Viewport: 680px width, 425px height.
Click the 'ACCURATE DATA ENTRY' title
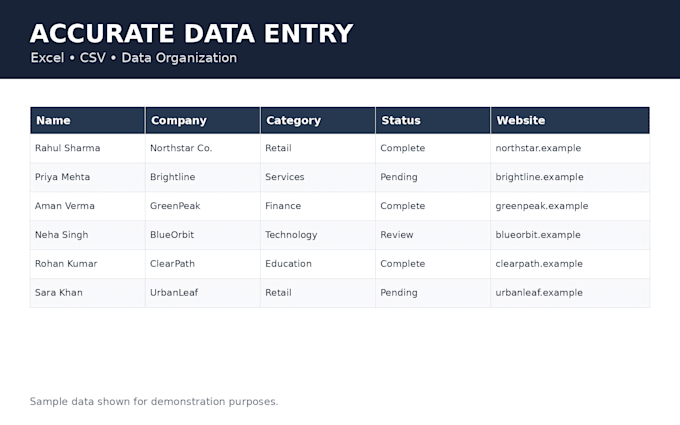[x=191, y=33]
